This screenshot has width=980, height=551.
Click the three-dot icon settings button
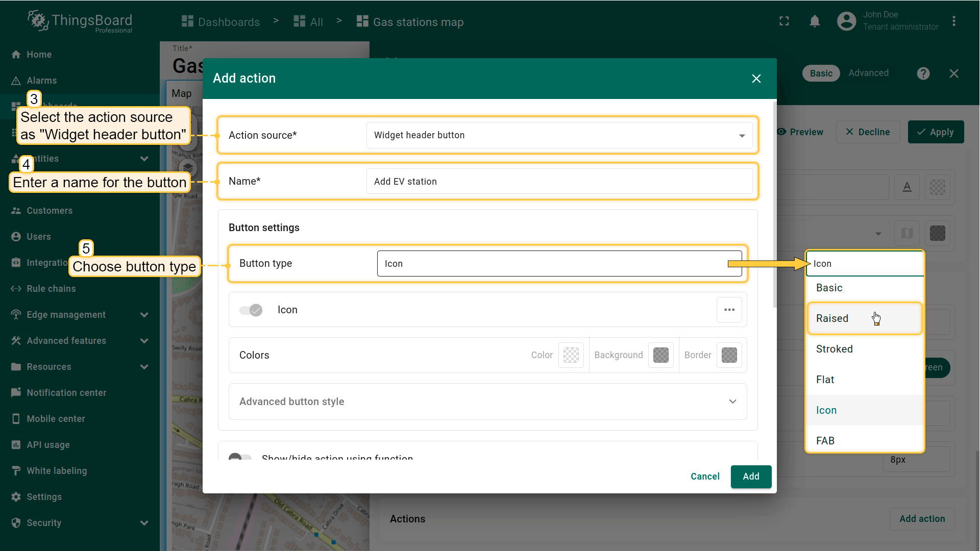[x=729, y=310]
